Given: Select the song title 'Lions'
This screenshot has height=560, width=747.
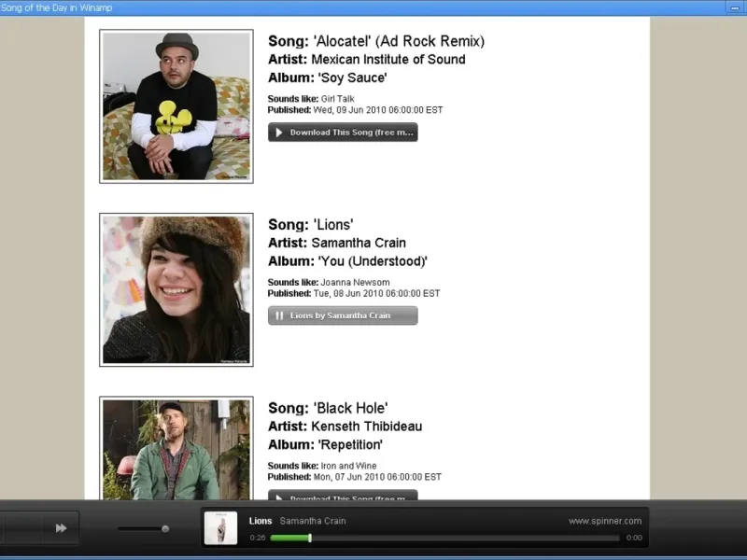Looking at the screenshot, I should [x=333, y=225].
